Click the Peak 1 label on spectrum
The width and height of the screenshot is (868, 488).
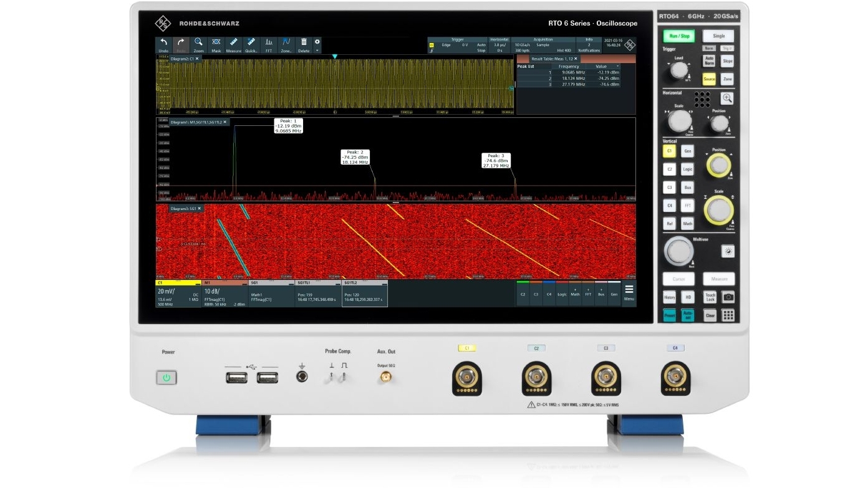(x=288, y=126)
